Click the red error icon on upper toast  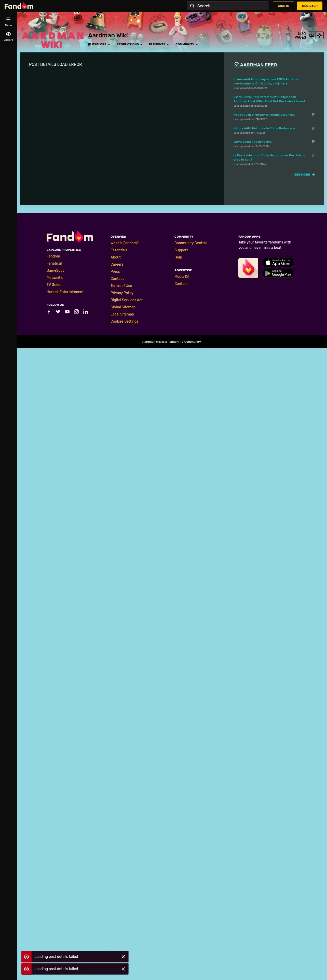point(26,957)
